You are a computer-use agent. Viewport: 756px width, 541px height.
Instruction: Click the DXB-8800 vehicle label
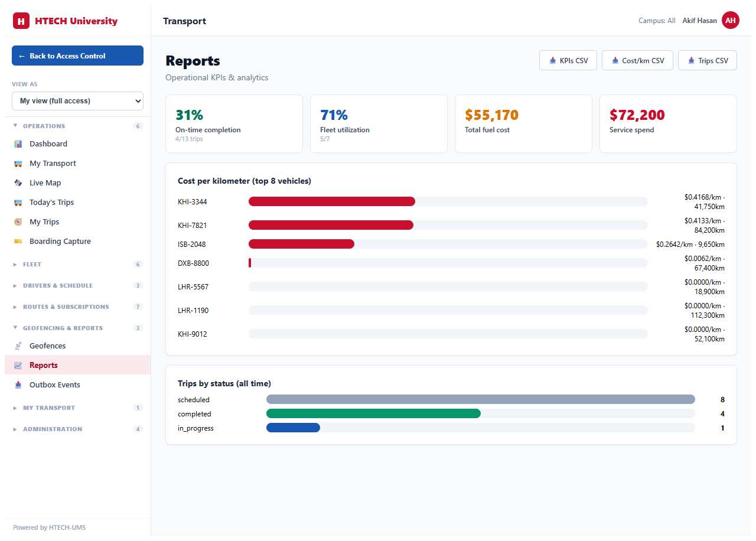point(193,263)
